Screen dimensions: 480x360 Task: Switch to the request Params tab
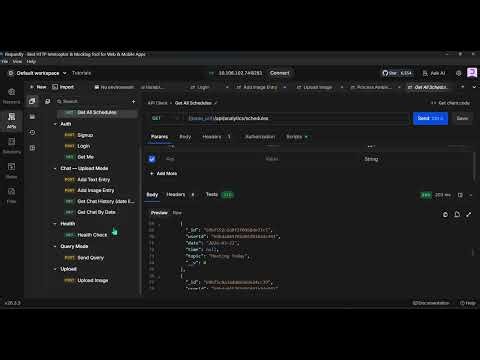(x=159, y=137)
